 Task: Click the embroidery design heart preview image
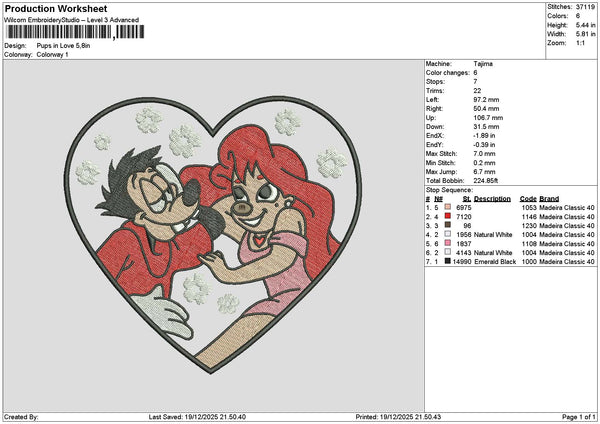pyautogui.click(x=213, y=235)
